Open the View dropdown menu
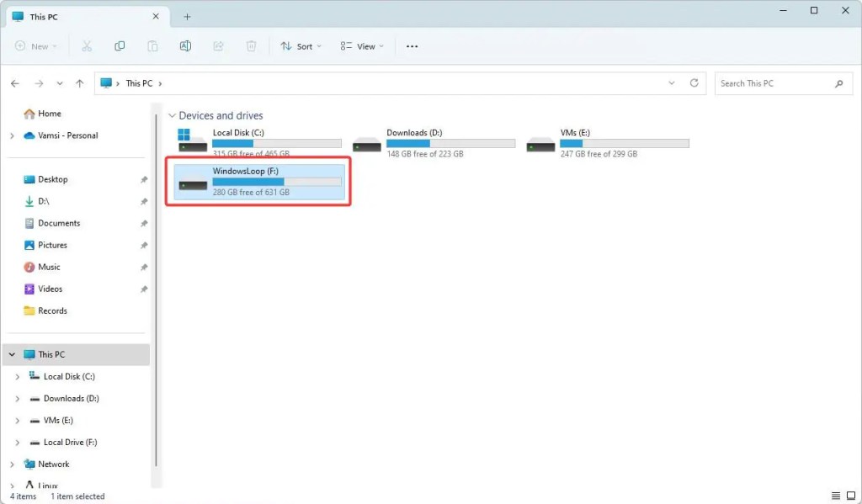The image size is (862, 504). click(362, 46)
